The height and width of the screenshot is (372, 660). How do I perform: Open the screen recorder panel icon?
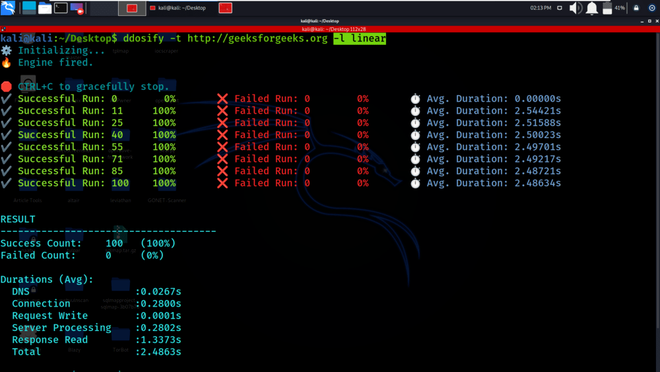point(77,8)
